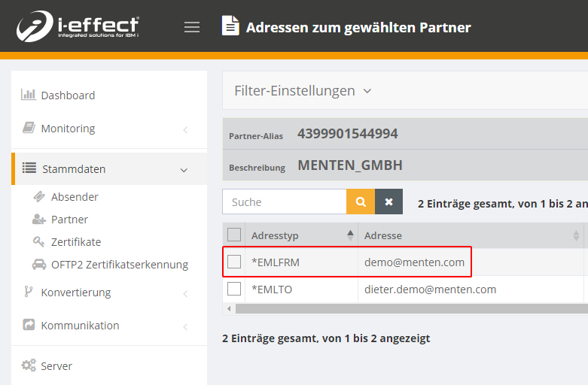
Task: Click the table's horizontal scrollbar left arrow
Action: 227,308
